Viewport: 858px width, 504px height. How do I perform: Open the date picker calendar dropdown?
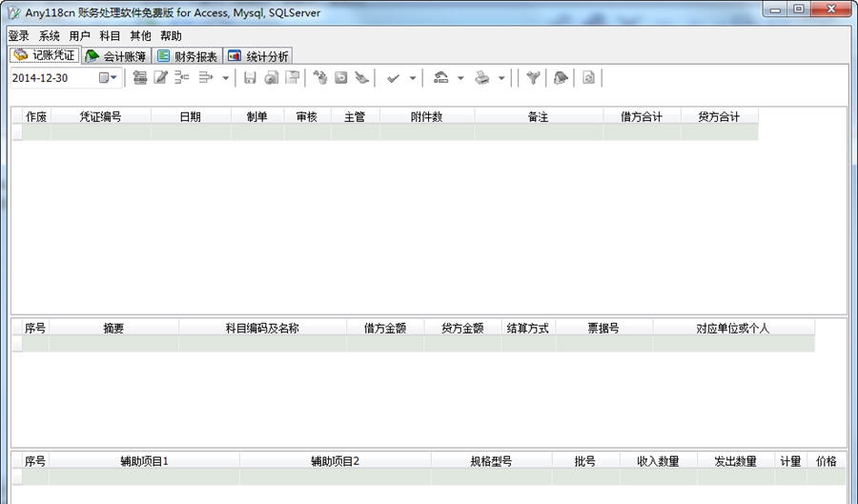(x=108, y=77)
